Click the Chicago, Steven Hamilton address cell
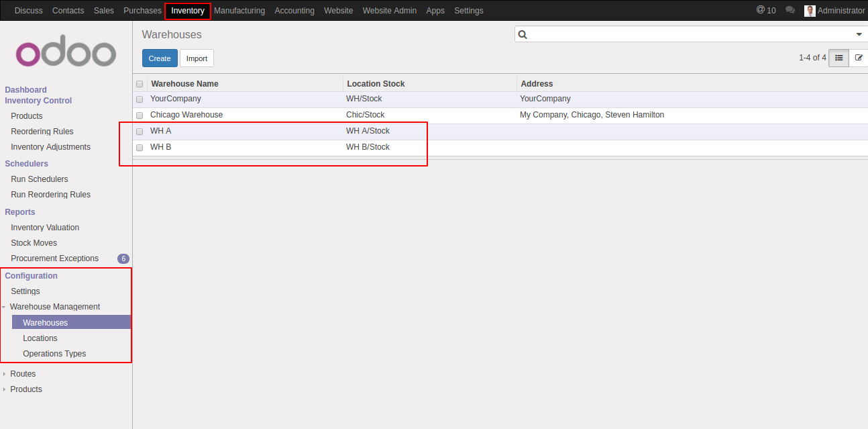The width and height of the screenshot is (868, 429). tap(592, 115)
